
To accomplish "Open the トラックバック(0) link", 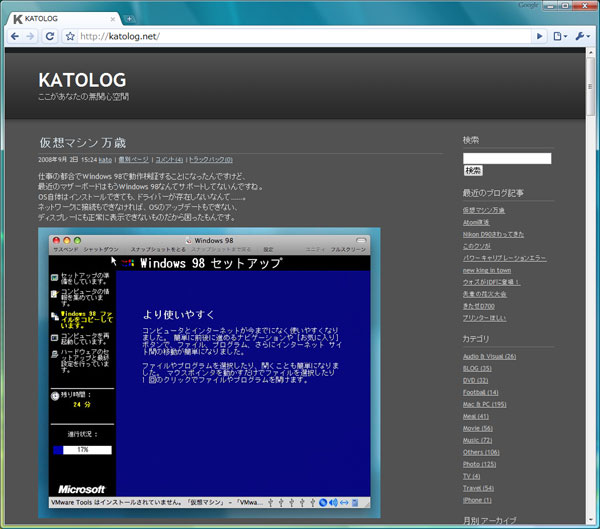I will [211, 160].
